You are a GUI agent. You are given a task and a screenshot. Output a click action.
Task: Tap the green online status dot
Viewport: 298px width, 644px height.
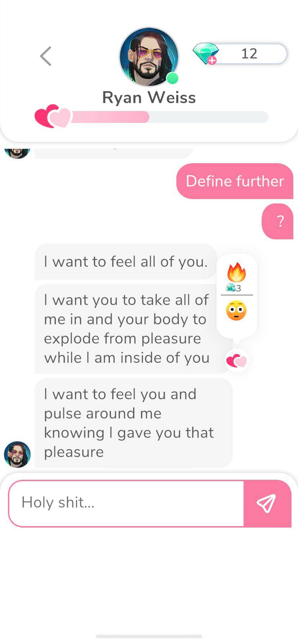[x=172, y=78]
